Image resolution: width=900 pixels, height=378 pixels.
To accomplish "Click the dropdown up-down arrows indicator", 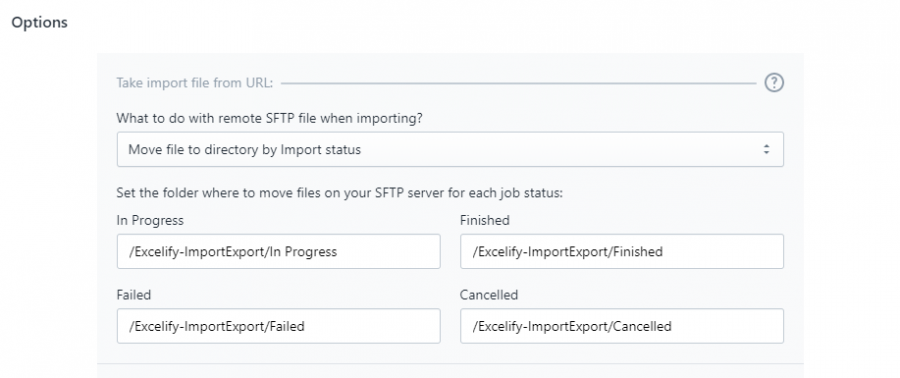I will [x=766, y=150].
